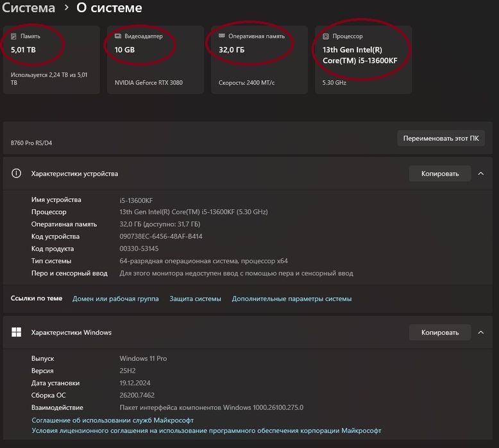Copy Windows specifications with the Копировать button
Image resolution: width=499 pixels, height=448 pixels.
coord(440,332)
